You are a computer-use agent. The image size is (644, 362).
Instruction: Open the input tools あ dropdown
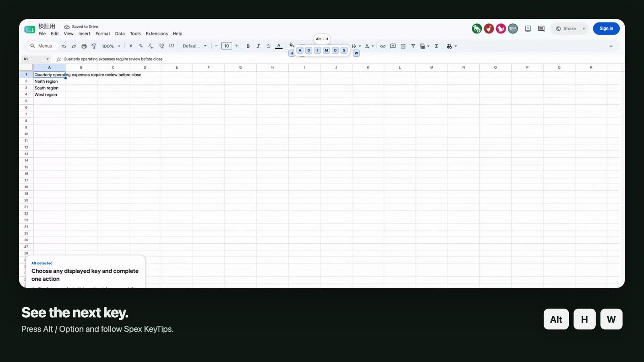tap(452, 46)
